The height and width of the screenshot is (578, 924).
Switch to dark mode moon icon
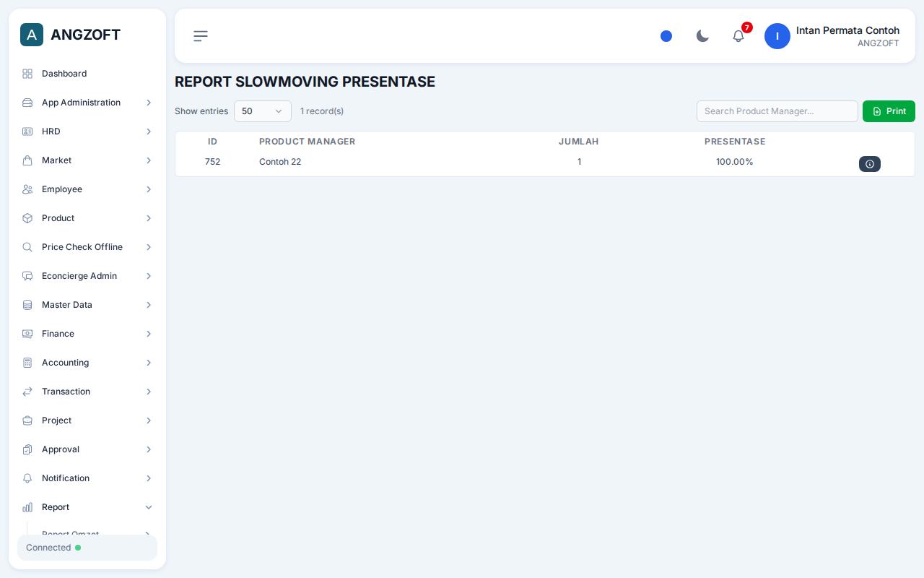702,36
